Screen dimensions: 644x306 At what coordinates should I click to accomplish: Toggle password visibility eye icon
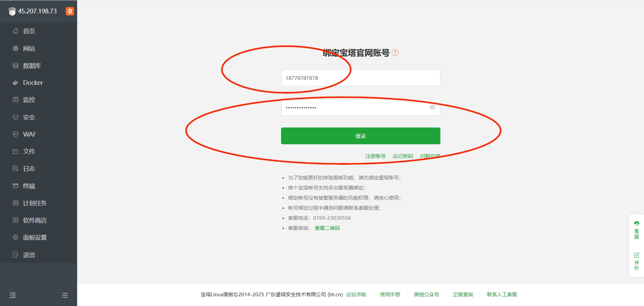pos(433,107)
